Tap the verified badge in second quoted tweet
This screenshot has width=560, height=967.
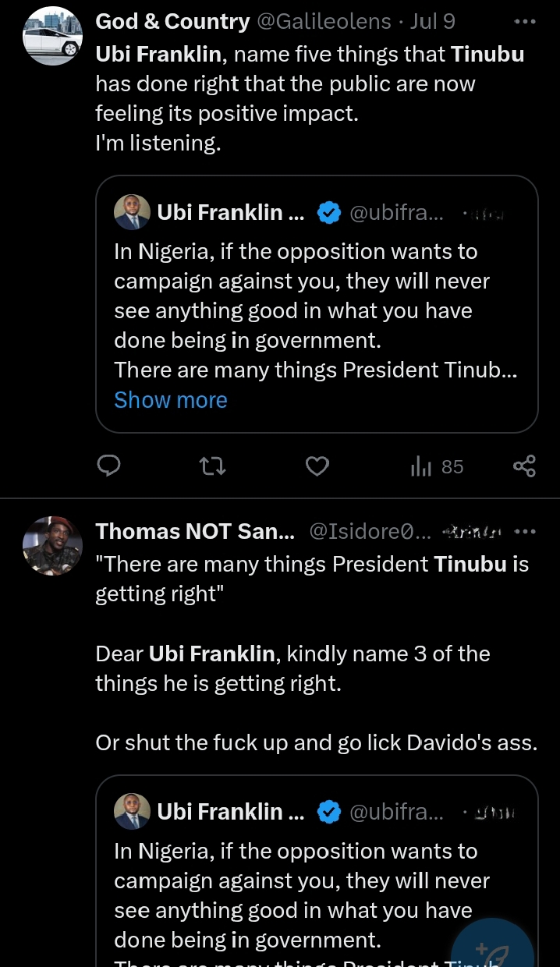329,812
